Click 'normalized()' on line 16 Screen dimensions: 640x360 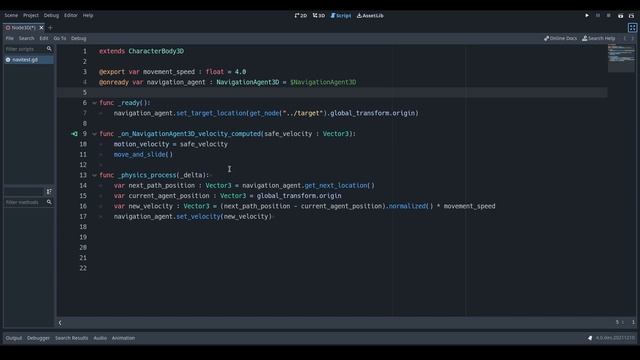click(x=411, y=206)
